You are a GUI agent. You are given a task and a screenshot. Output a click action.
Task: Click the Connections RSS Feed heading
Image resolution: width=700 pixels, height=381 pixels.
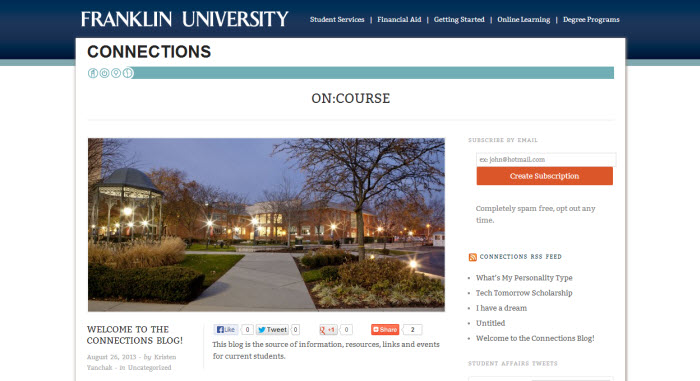point(521,257)
